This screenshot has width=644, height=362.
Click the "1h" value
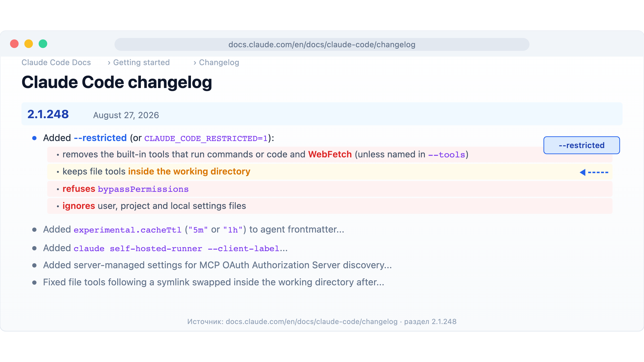[x=233, y=230]
